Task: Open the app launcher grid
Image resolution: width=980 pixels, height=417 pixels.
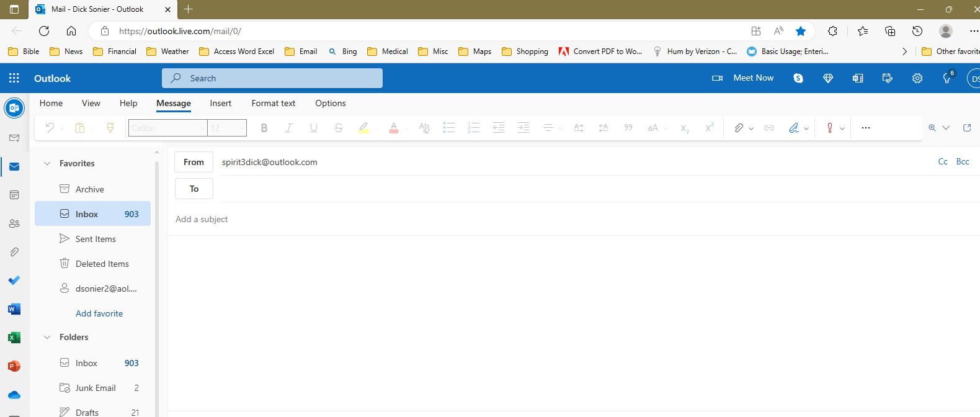Action: 14,78
